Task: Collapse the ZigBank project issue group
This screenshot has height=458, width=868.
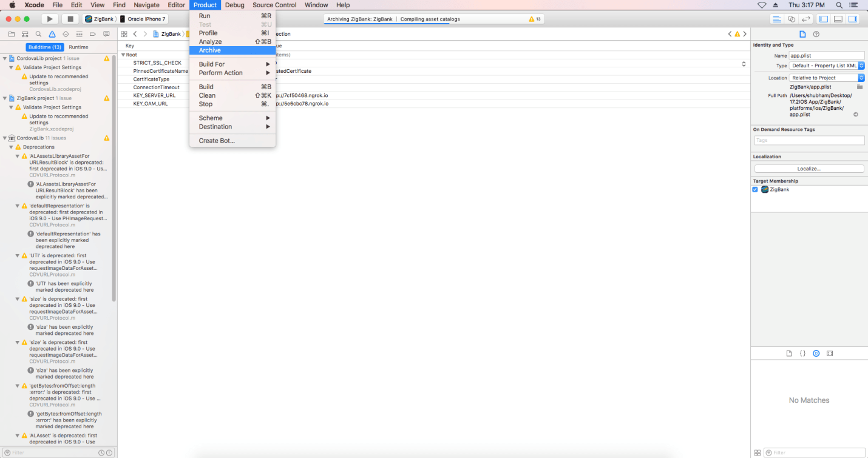Action: (5, 98)
